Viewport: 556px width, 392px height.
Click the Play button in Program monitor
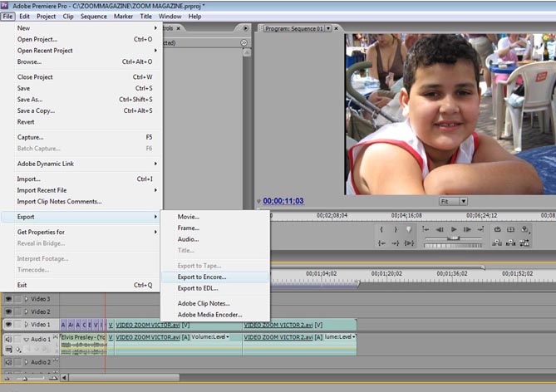coord(454,229)
